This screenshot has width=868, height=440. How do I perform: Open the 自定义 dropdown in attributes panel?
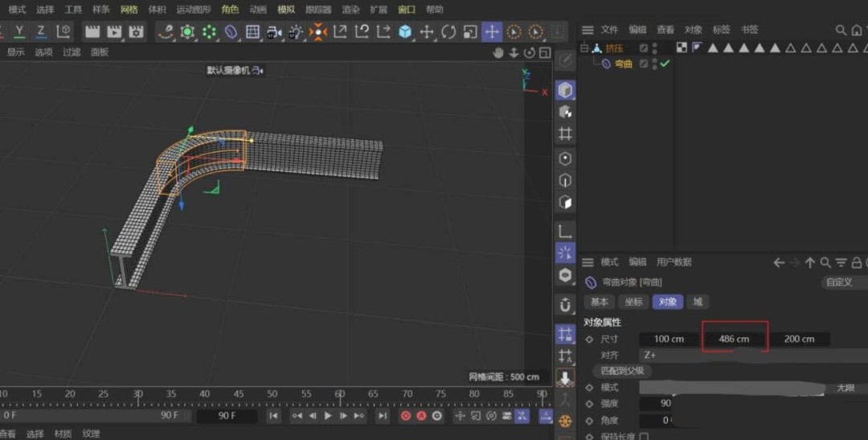(x=844, y=282)
